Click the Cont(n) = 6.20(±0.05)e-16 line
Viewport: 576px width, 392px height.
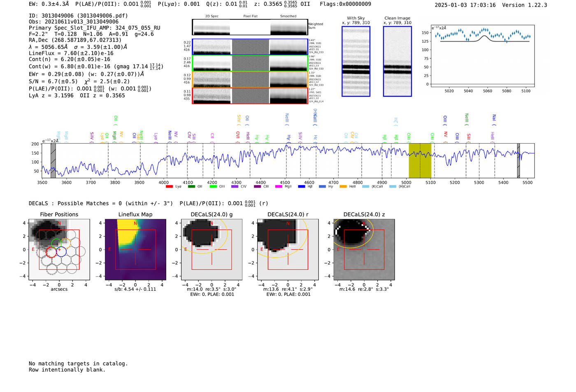(70, 59)
